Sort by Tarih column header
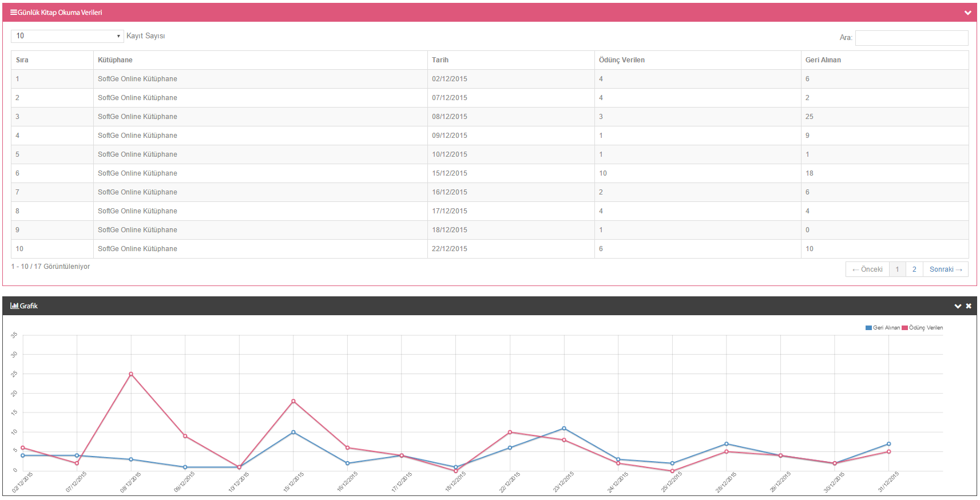980x500 pixels. coord(511,60)
